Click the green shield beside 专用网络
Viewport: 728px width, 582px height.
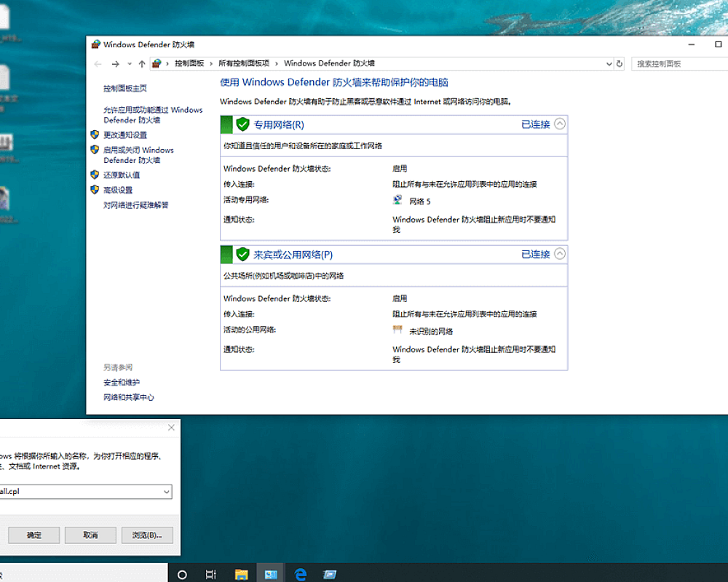pyautogui.click(x=242, y=124)
